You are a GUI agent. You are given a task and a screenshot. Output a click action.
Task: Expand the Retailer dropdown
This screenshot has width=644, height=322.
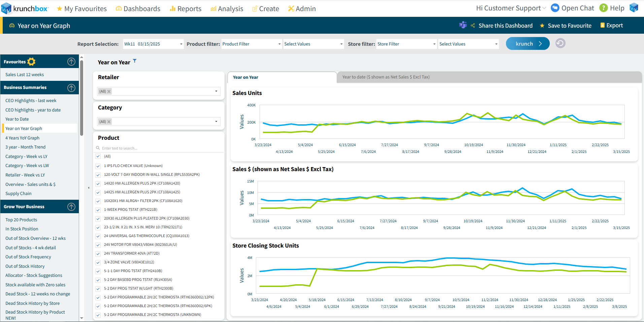tap(216, 91)
